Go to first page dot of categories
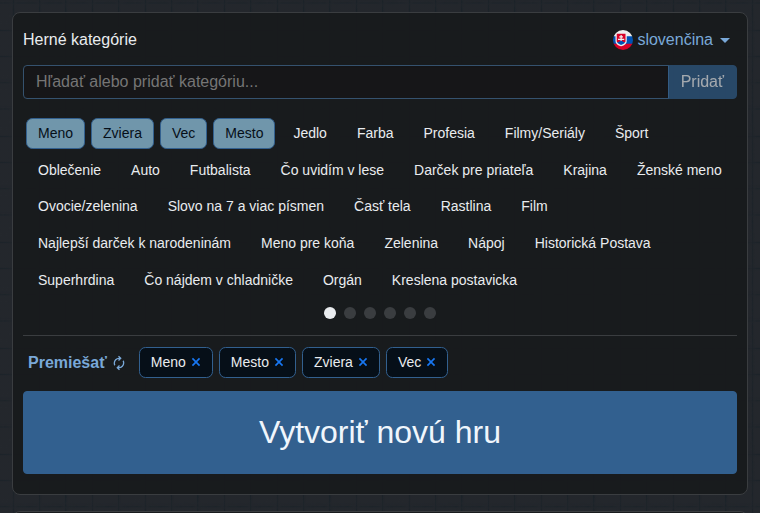The width and height of the screenshot is (760, 513). [330, 313]
